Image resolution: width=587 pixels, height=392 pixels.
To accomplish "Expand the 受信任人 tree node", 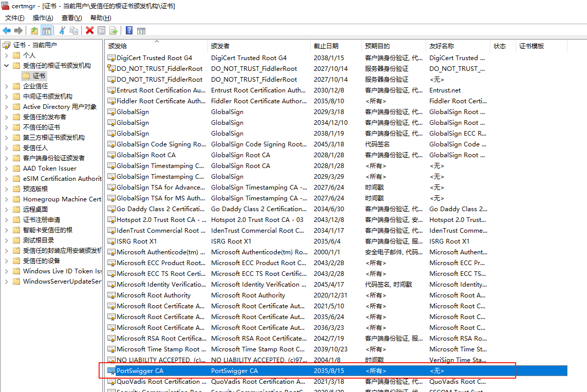I will click(6, 148).
